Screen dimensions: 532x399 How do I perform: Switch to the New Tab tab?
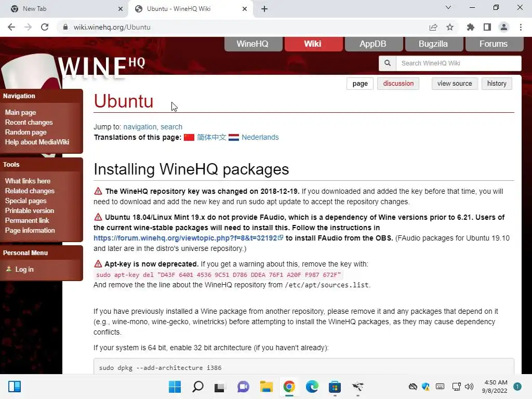(x=64, y=9)
